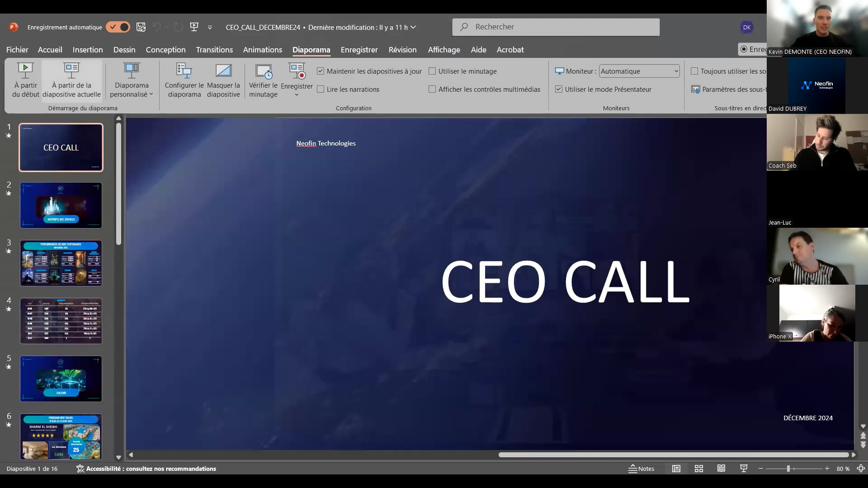Viewport: 868px width, 488px height.
Task: Click the 80 % zoom level
Action: pyautogui.click(x=843, y=469)
